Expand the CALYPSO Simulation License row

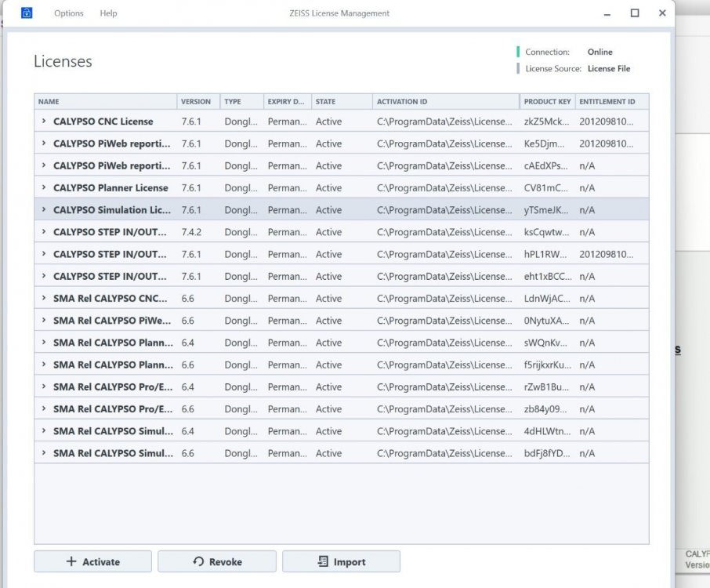coord(44,210)
